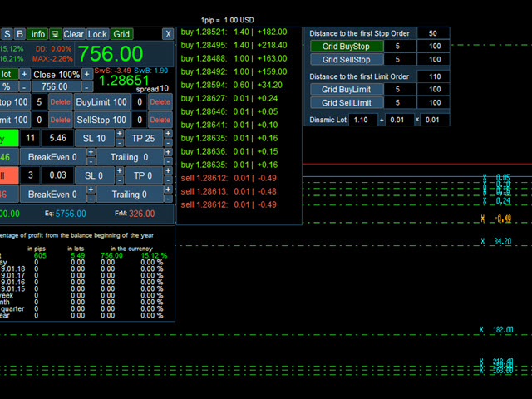
Task: Click BreakEven 0 button below SL 10
Action: pos(52,157)
